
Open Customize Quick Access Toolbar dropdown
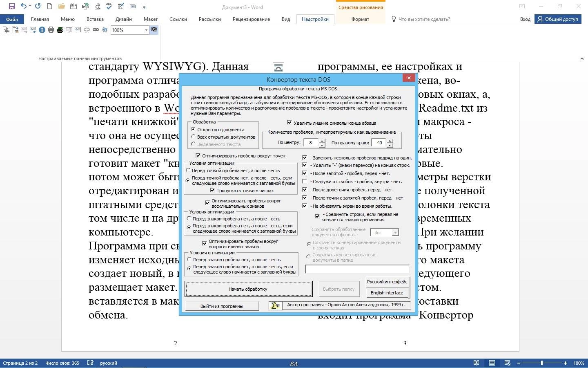pos(144,7)
